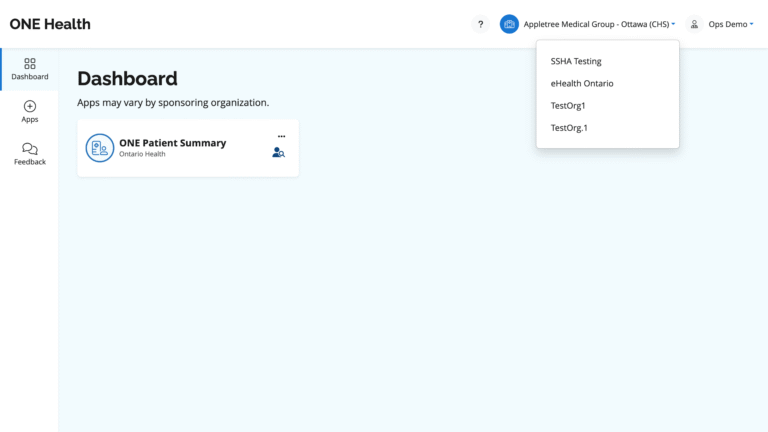Open the three-dot menu on Patient Summary card

[281, 136]
